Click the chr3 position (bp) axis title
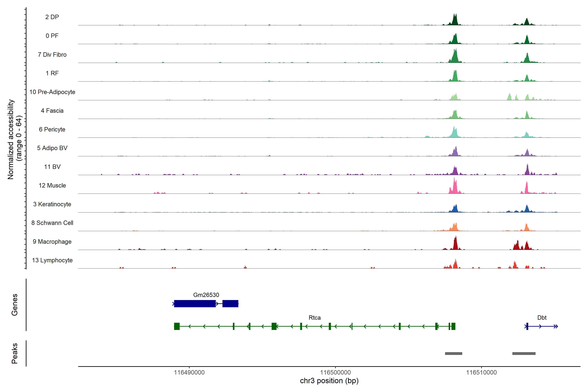The image size is (588, 392). (x=329, y=381)
